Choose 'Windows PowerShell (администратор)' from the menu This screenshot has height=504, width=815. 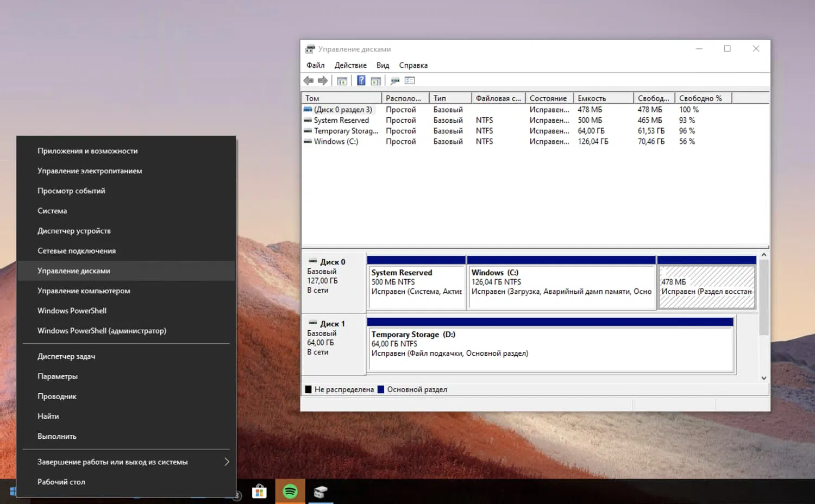pyautogui.click(x=102, y=331)
